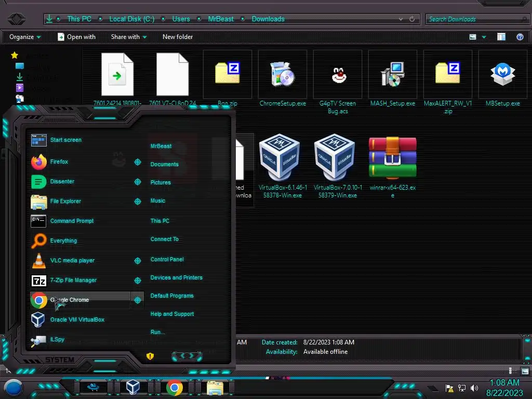Open the Help question mark icon
532x399 pixels.
[520, 37]
